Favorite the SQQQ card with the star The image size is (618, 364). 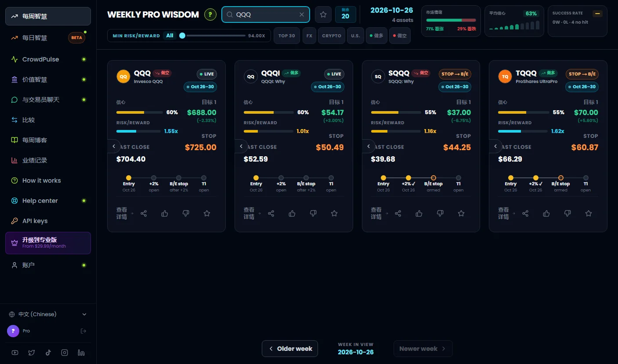(461, 213)
